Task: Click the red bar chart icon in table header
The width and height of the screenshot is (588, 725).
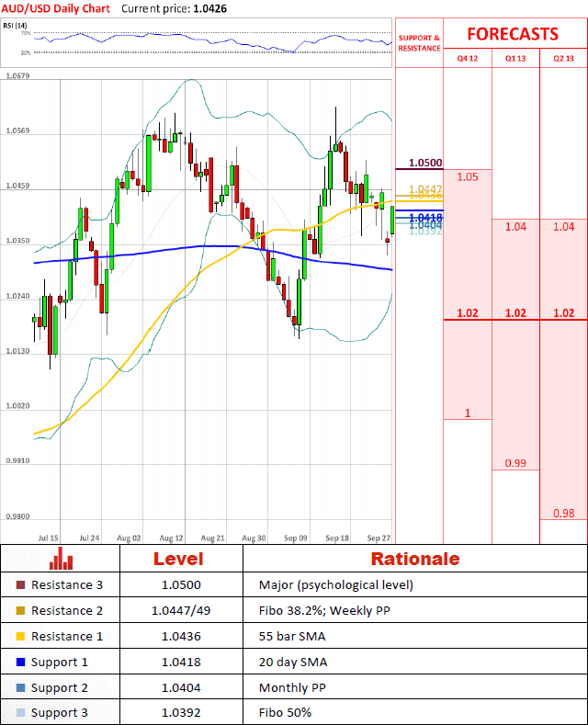Action: click(62, 559)
